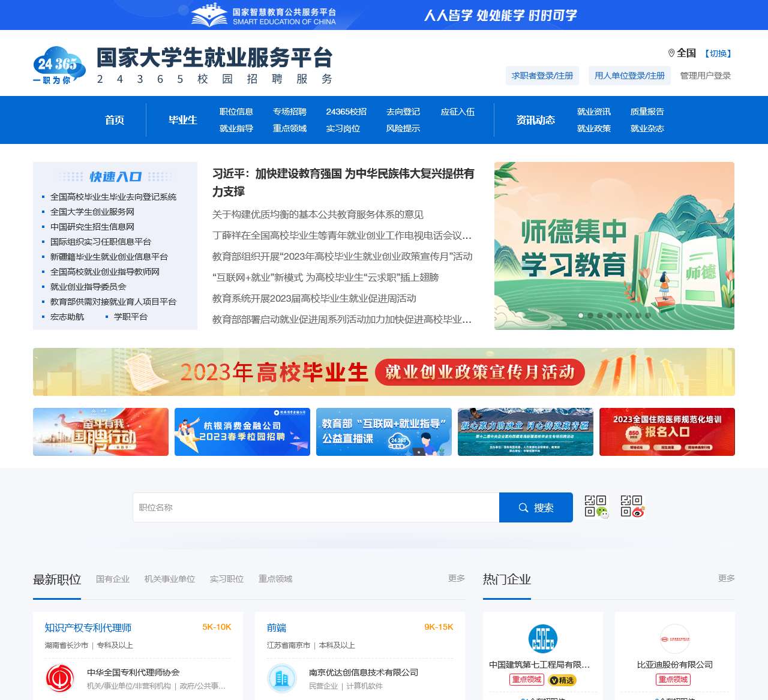Open the 毕业生 navigation section

point(183,120)
